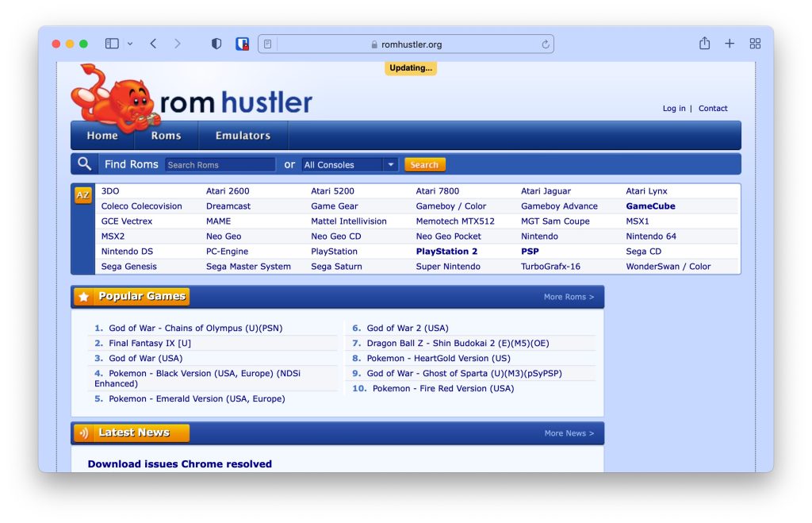
Task: Click the romhustler.org address bar
Action: [x=406, y=44]
